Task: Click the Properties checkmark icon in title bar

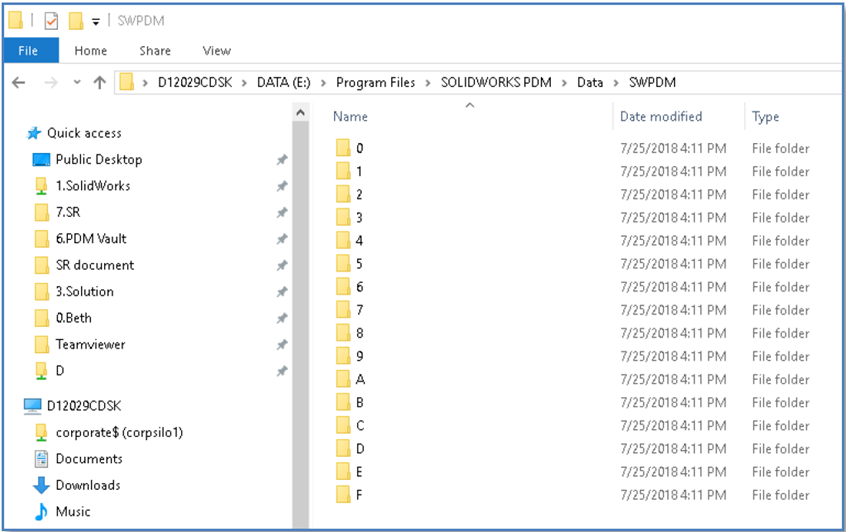Action: pos(51,21)
